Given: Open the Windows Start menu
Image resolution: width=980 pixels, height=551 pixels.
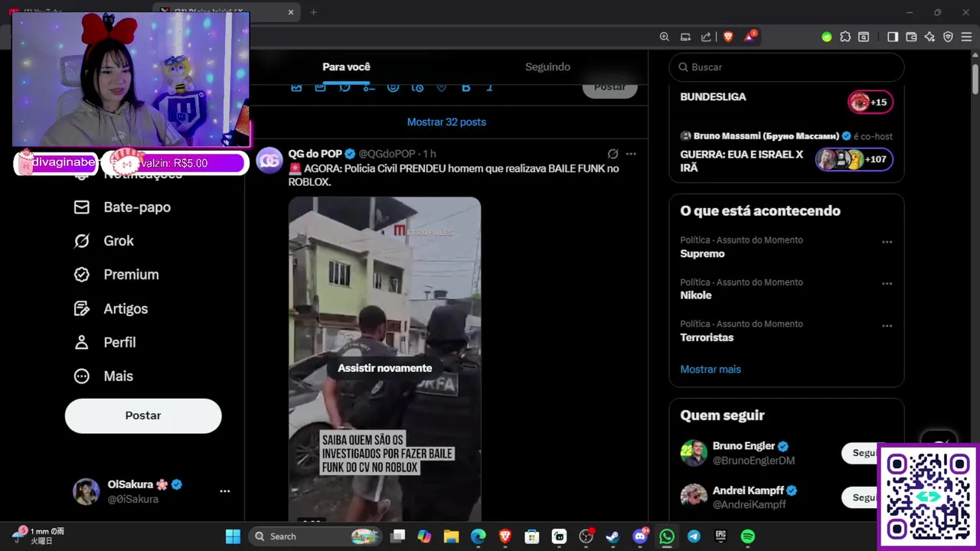Looking at the screenshot, I should point(233,536).
